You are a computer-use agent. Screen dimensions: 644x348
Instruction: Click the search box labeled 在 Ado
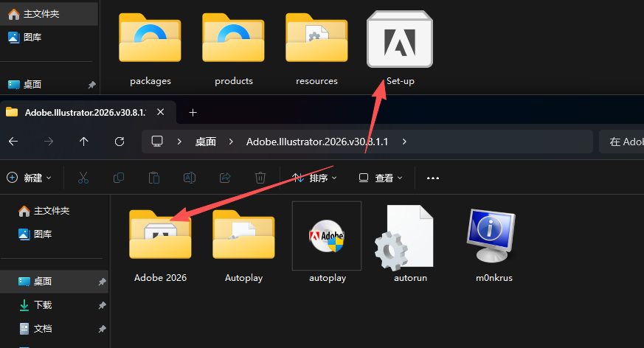click(x=621, y=142)
